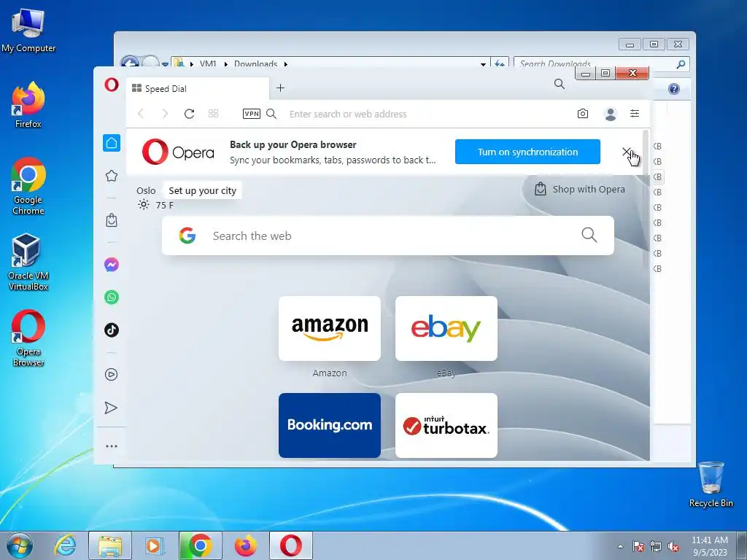Click Shop with Opera
Screen dimensions: 747x560
pyautogui.click(x=580, y=189)
